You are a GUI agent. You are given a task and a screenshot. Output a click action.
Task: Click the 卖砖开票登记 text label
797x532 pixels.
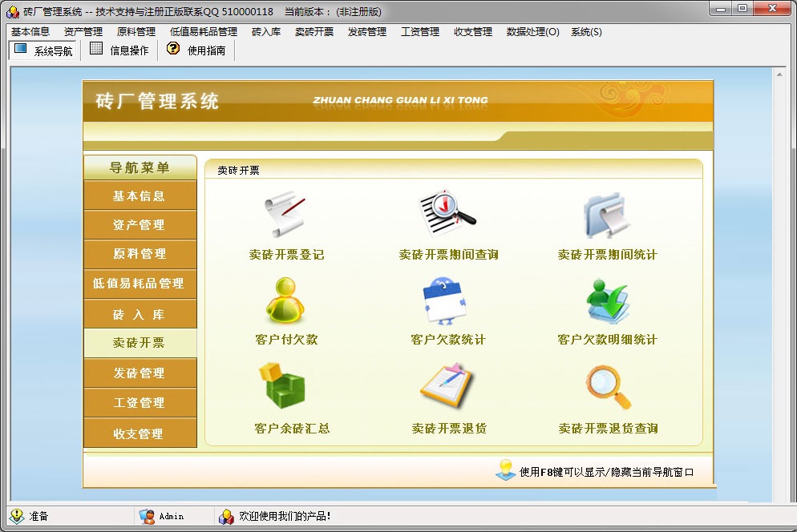coord(287,255)
